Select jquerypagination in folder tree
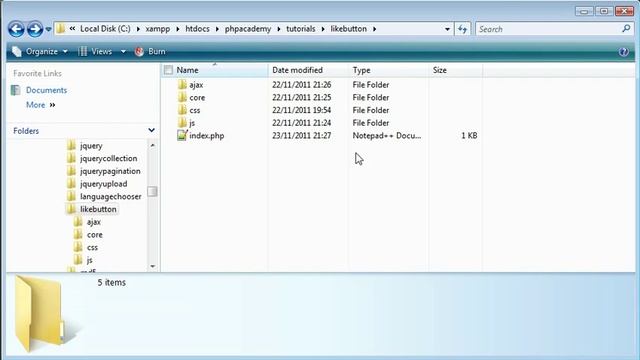Screen dimensions: 640x360 (x=110, y=171)
